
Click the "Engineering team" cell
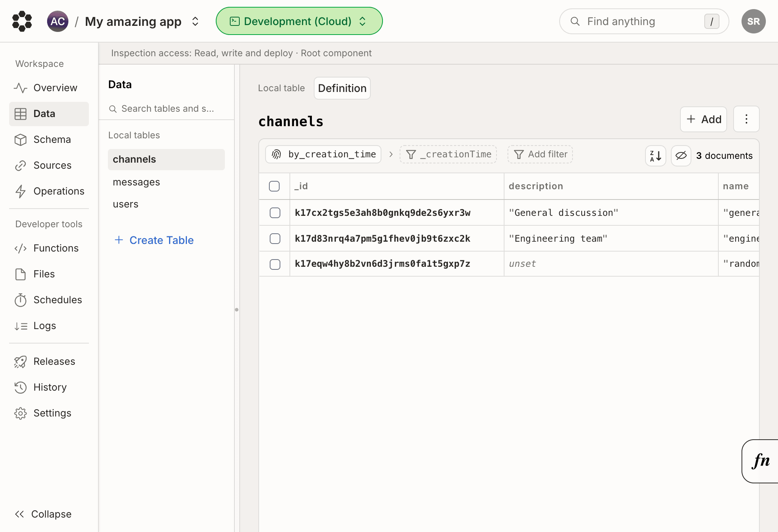click(x=611, y=239)
